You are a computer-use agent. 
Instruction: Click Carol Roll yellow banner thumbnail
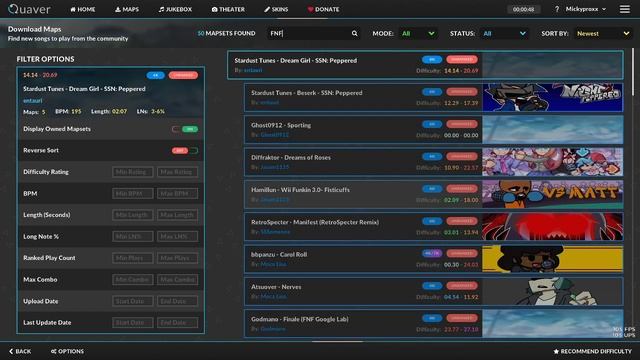pos(553,259)
